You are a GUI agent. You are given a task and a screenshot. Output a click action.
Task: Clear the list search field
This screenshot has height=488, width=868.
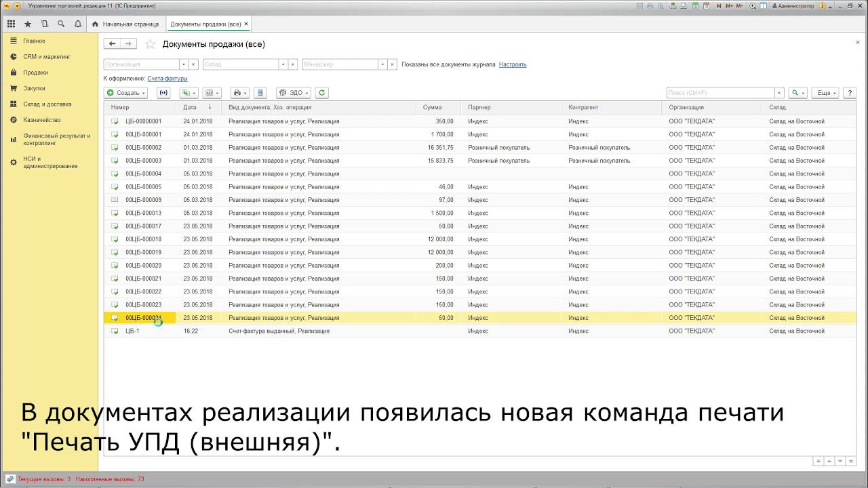click(779, 93)
